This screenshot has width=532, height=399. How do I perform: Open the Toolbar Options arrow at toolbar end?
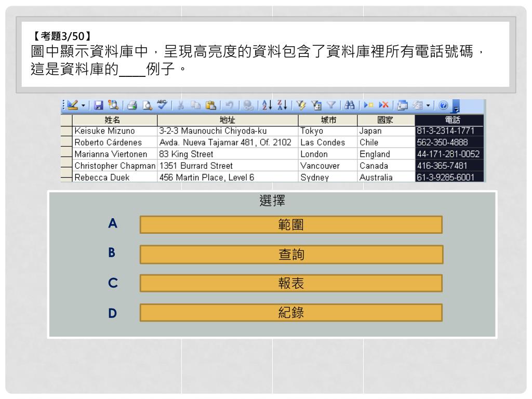[x=456, y=106]
